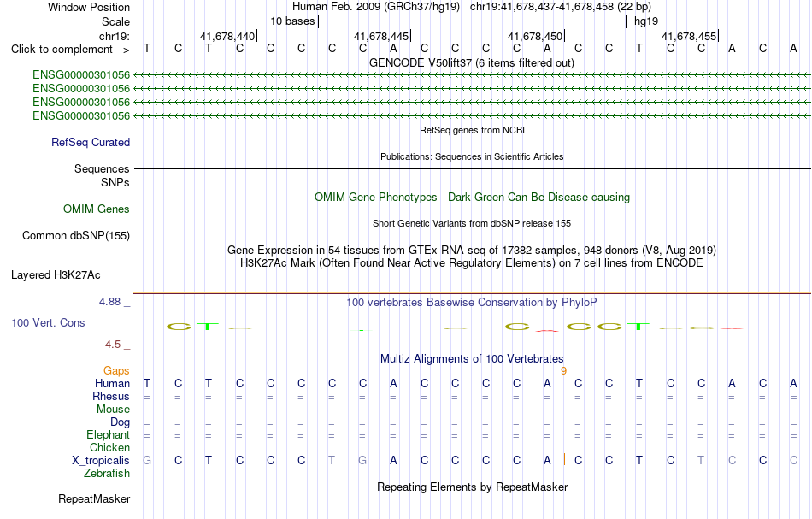The height and width of the screenshot is (519, 812).
Task: Click the Elephant alignment row label
Action: (x=108, y=435)
